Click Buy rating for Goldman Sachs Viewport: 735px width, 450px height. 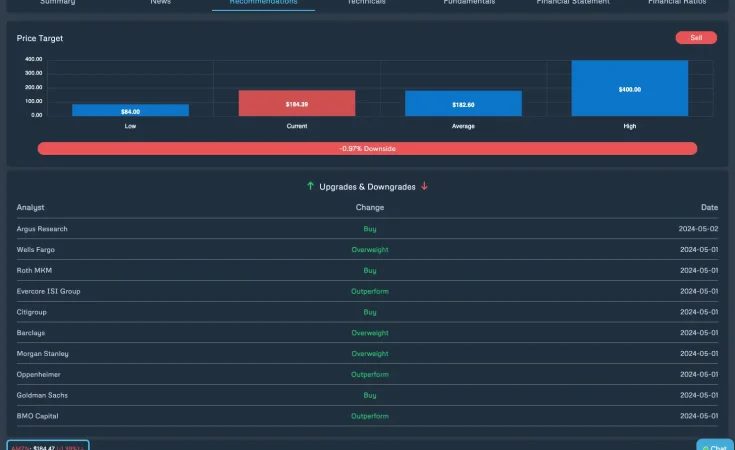[x=370, y=395]
